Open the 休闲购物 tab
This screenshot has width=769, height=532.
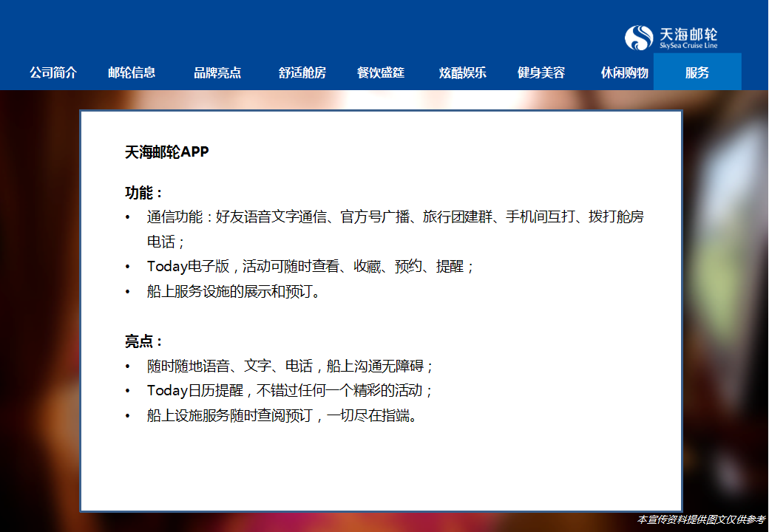tap(624, 72)
